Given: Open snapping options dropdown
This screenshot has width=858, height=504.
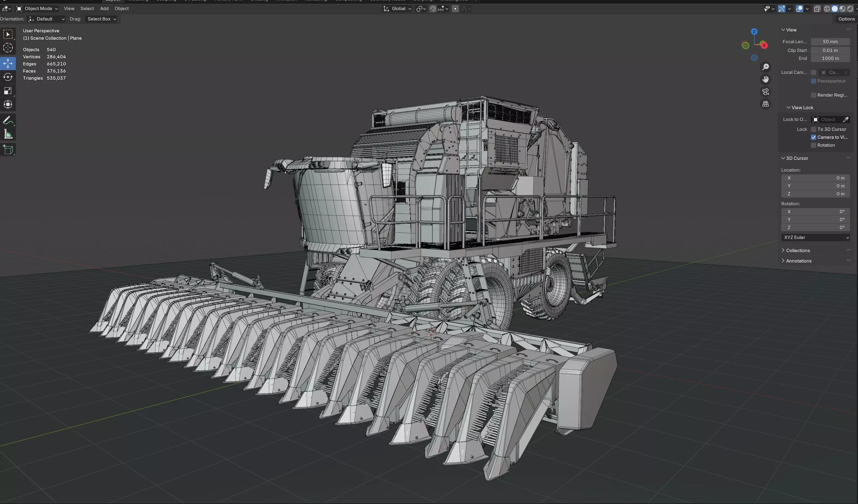Looking at the screenshot, I should pyautogui.click(x=443, y=9).
